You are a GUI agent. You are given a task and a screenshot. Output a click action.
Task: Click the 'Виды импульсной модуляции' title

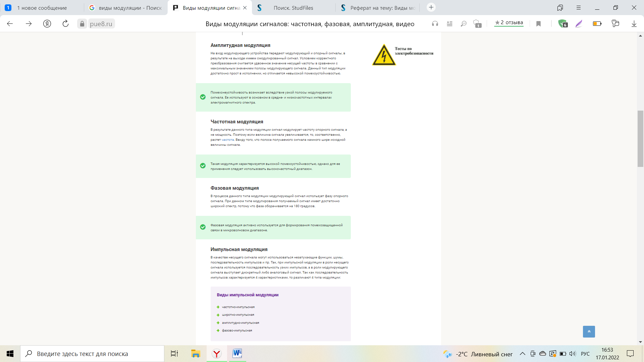point(248,295)
